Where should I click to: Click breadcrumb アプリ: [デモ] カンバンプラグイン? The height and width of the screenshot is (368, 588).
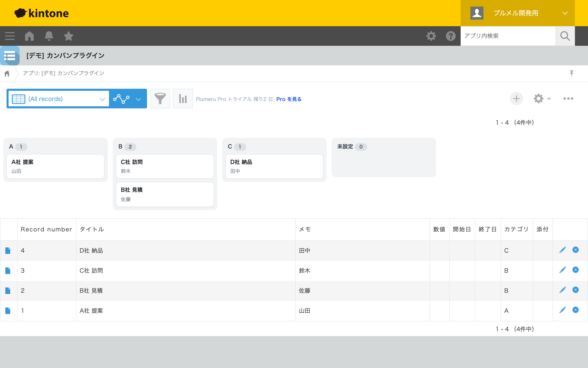(x=63, y=73)
